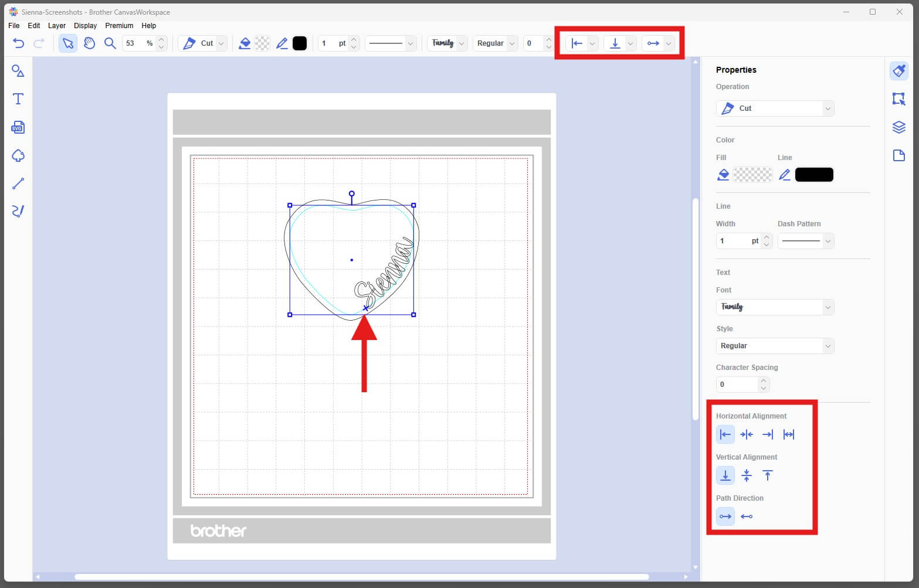Image resolution: width=919 pixels, height=588 pixels.
Task: Click the toolbar line pencil icon
Action: coord(282,43)
